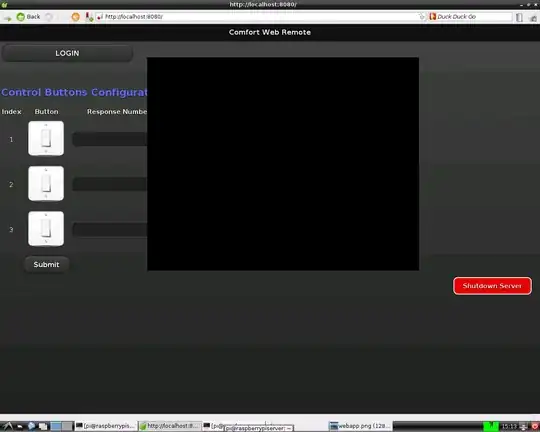Click the green CPU usage monitor in the tray

coord(491,426)
